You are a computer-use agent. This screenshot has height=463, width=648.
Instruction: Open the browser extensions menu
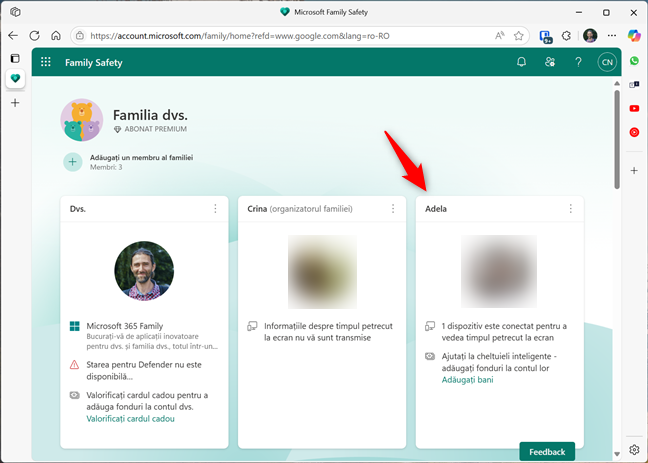[x=566, y=36]
